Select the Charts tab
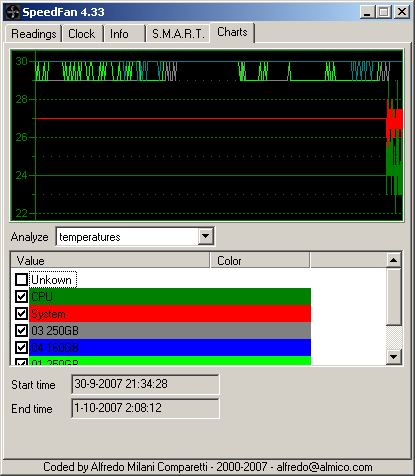The height and width of the screenshot is (476, 415). 232,32
